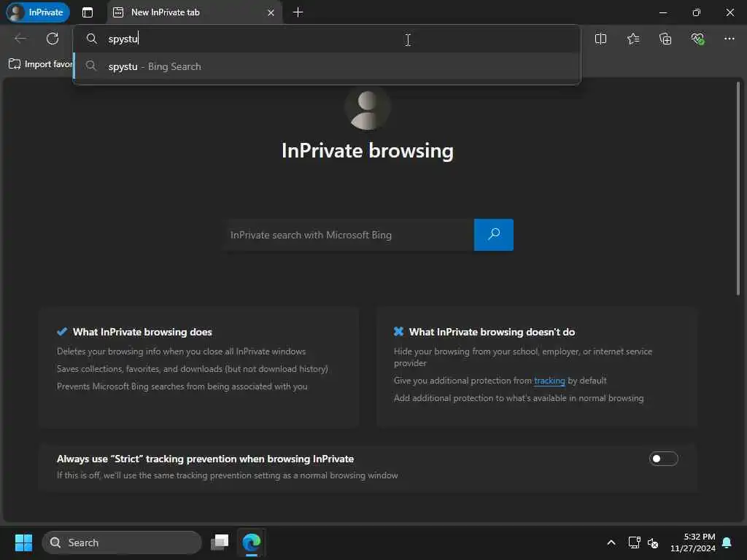Go back using the back arrow
Image resolution: width=747 pixels, height=560 pixels.
[20, 39]
